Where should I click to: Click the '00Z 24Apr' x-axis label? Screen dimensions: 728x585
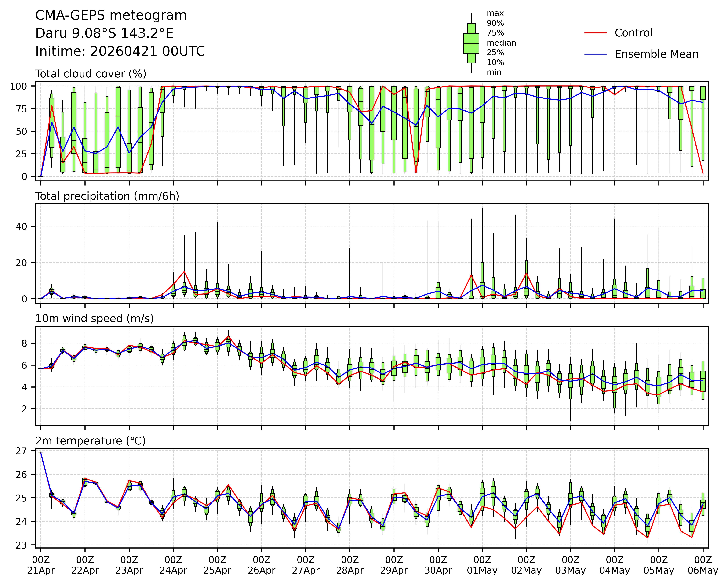(x=173, y=565)
